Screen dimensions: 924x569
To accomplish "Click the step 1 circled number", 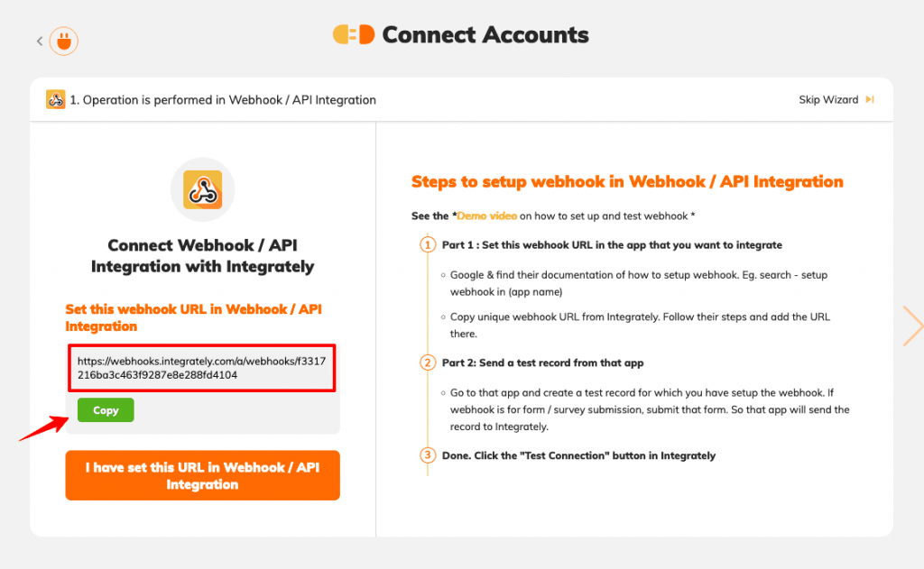I will point(428,244).
